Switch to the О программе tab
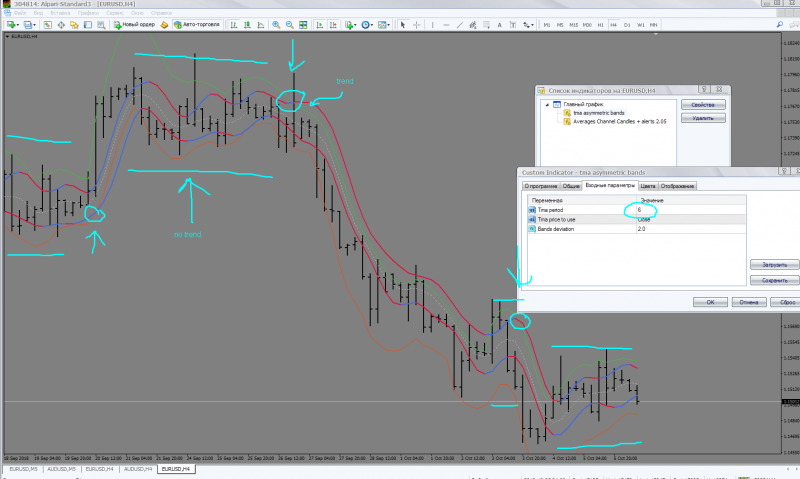 tap(541, 186)
